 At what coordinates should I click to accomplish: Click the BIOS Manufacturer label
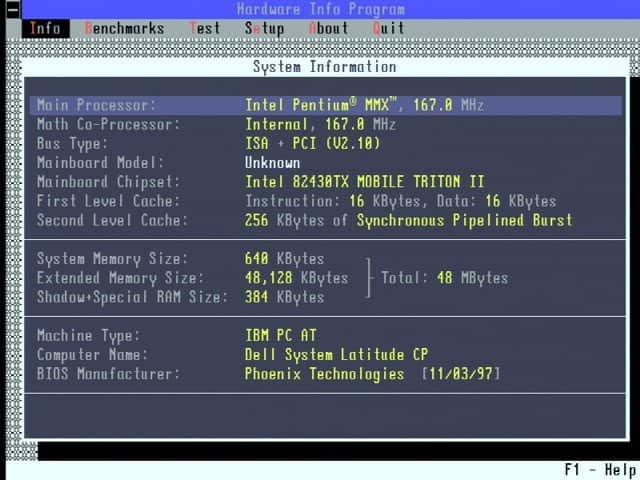pyautogui.click(x=108, y=374)
